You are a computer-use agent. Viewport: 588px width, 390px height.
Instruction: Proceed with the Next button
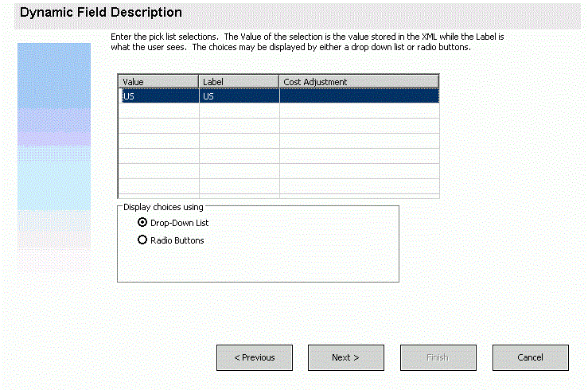tap(345, 357)
